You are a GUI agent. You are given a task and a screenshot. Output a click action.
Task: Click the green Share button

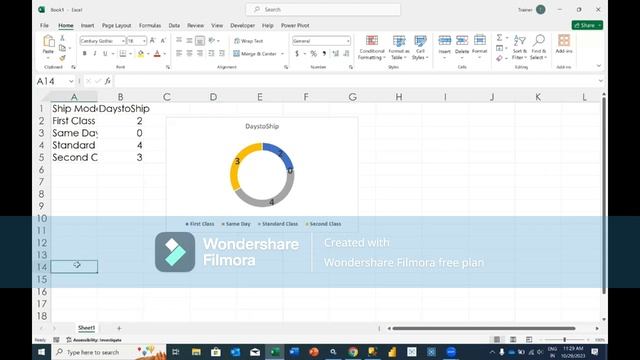(x=587, y=25)
